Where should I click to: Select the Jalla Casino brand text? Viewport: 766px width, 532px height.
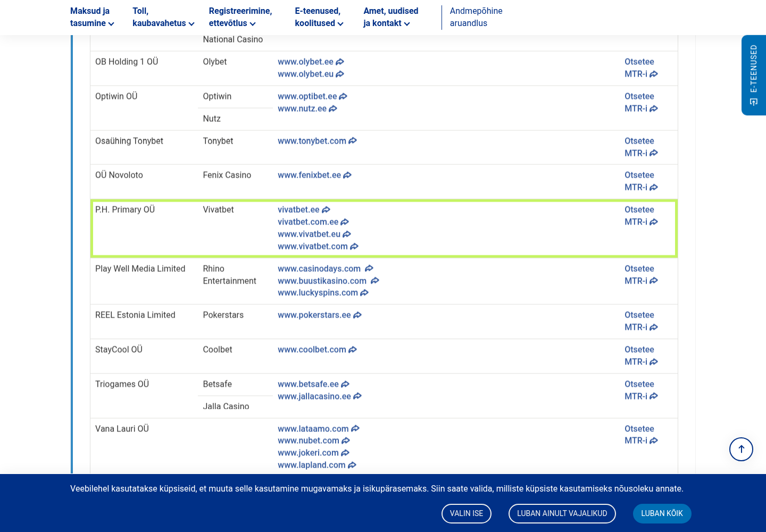[226, 406]
